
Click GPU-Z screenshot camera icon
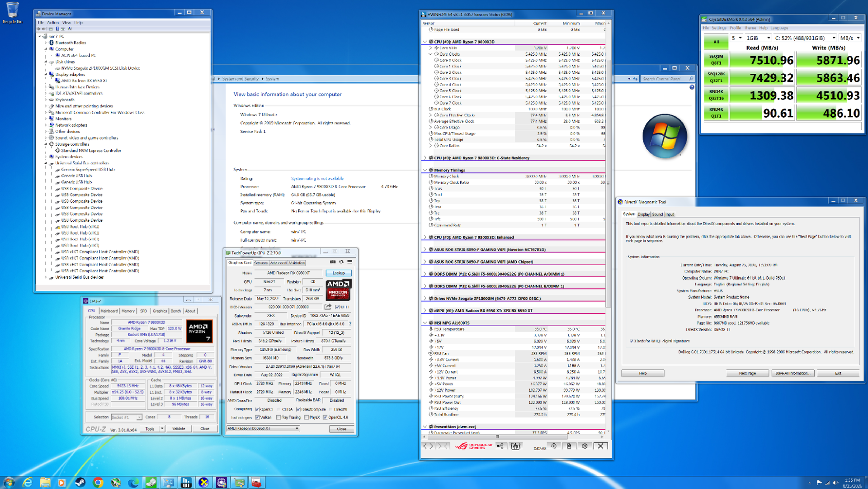333,262
